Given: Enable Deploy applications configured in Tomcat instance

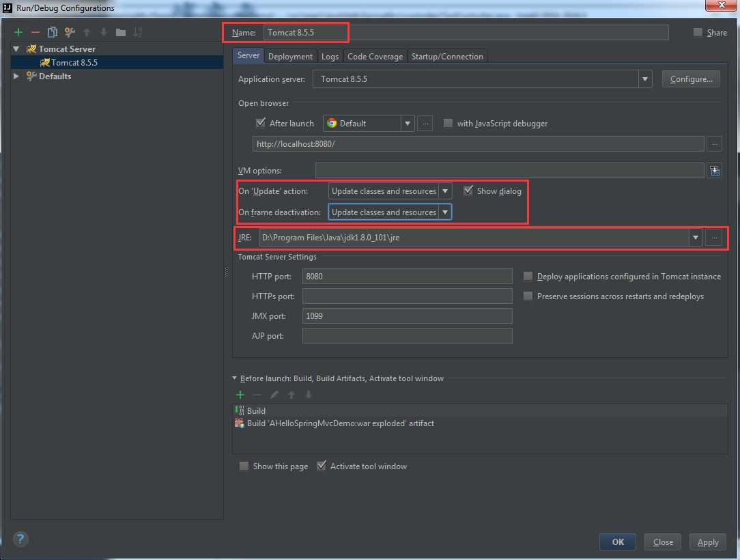Looking at the screenshot, I should tap(528, 276).
